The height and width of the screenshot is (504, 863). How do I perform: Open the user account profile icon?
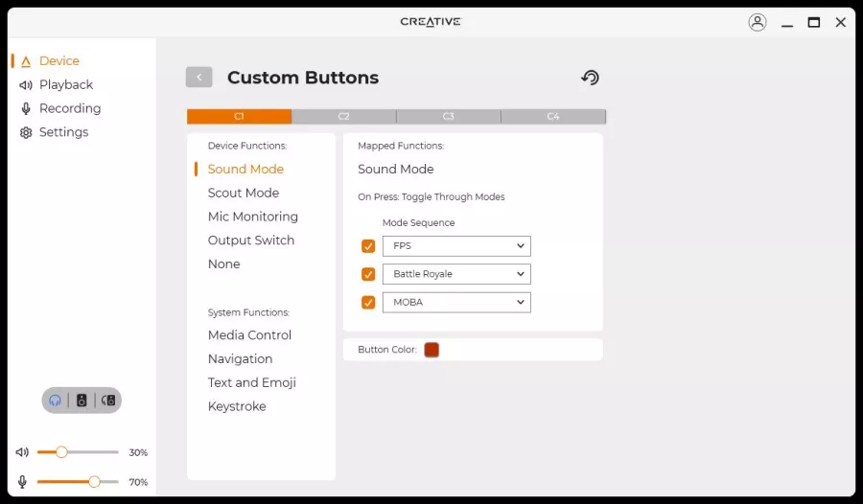coord(758,22)
